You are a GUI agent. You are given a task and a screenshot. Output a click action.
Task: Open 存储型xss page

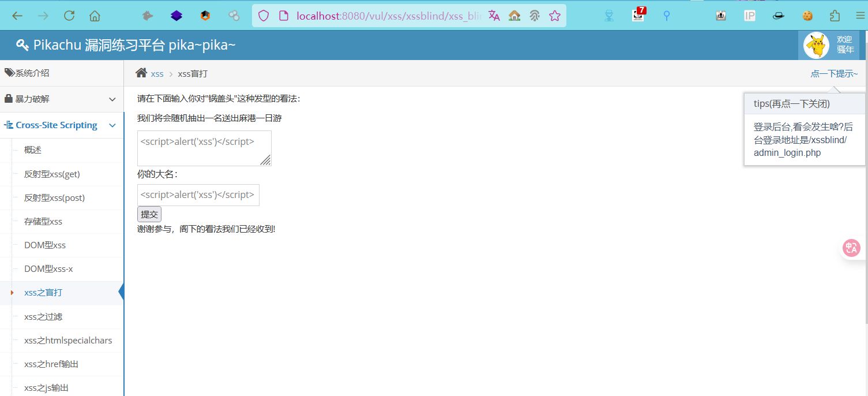pos(43,221)
